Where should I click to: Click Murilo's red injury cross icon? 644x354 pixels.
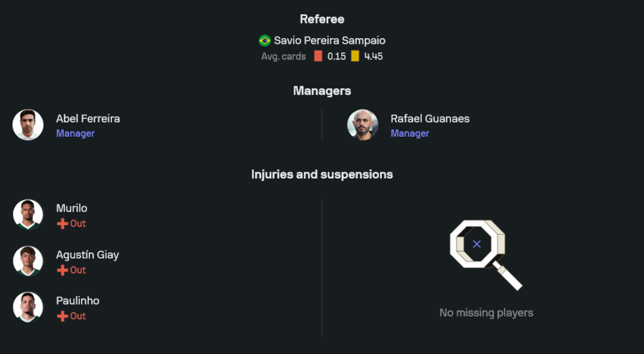click(x=62, y=224)
